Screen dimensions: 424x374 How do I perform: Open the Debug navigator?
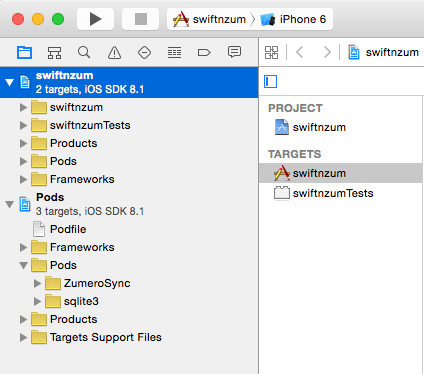coord(174,52)
